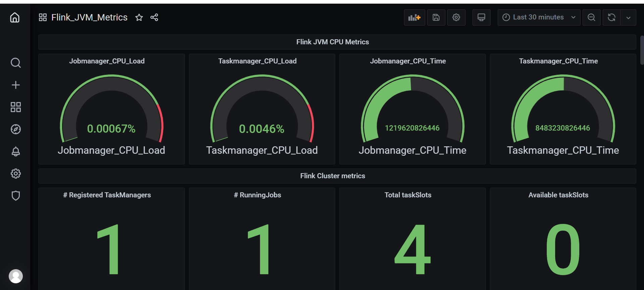This screenshot has width=644, height=290.
Task: Open the search dashboards icon
Action: pos(15,63)
